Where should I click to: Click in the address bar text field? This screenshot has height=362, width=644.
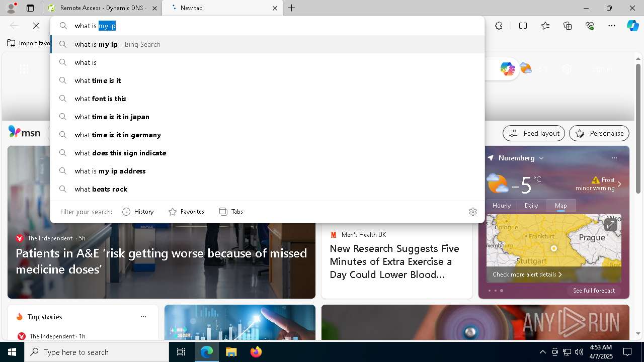click(x=277, y=26)
